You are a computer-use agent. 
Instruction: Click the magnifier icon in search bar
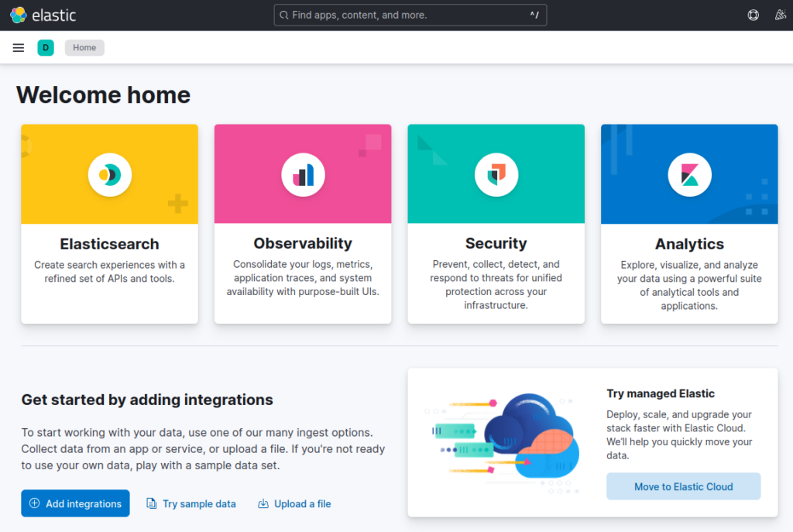(284, 15)
